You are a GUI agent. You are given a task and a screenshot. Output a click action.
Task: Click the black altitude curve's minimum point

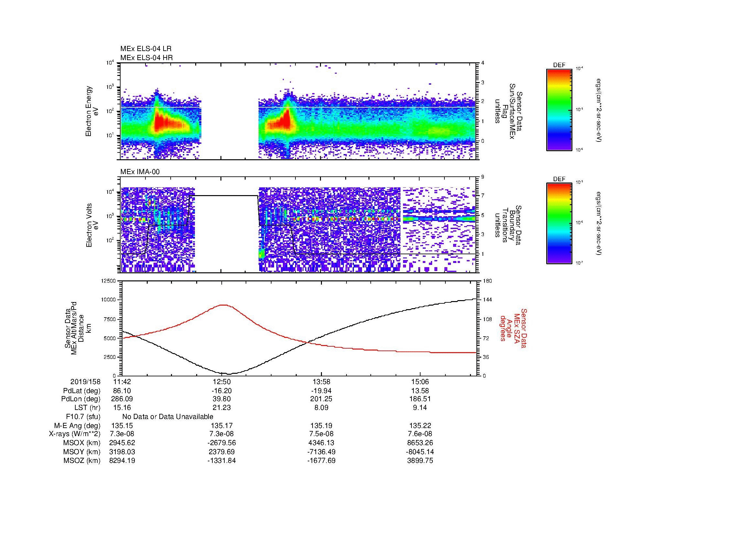point(229,374)
